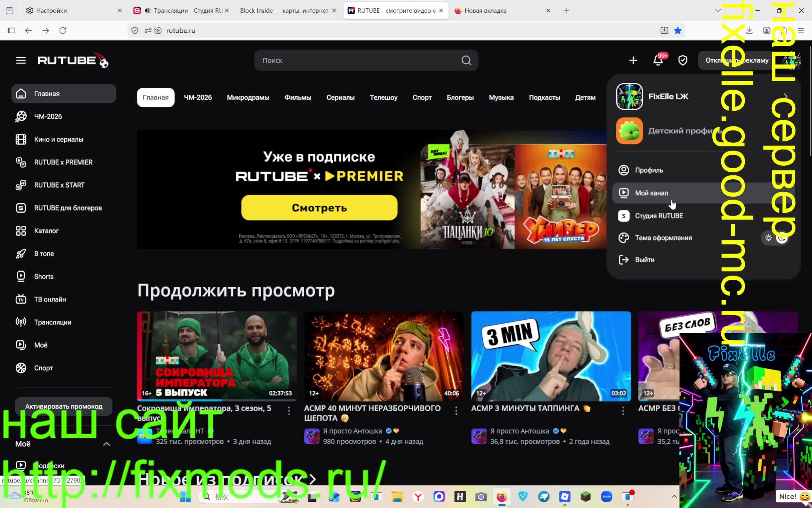Open ТВ онлайн in the sidebar

coord(64,299)
